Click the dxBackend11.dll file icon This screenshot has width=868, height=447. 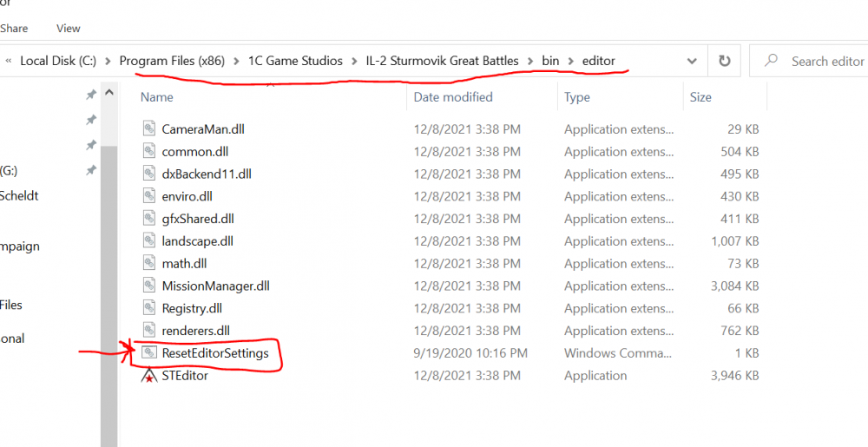coord(148,174)
